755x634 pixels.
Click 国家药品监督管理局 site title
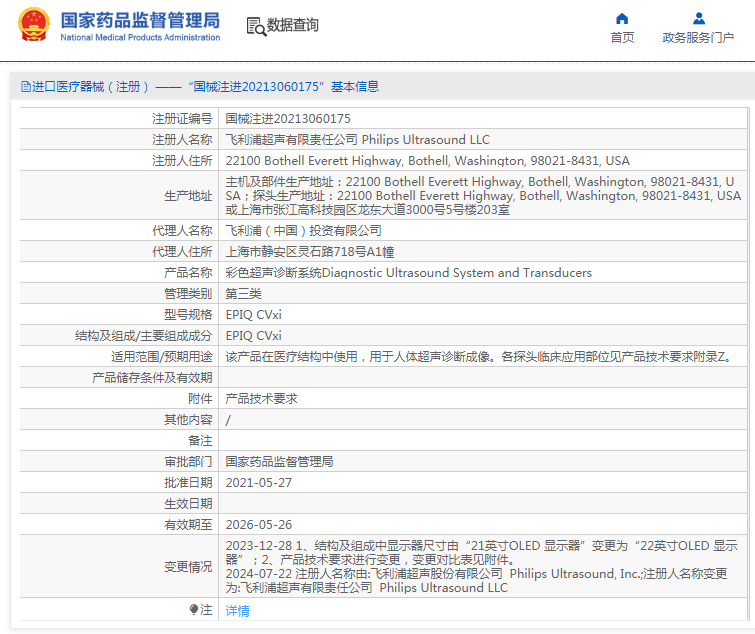(x=140, y=21)
